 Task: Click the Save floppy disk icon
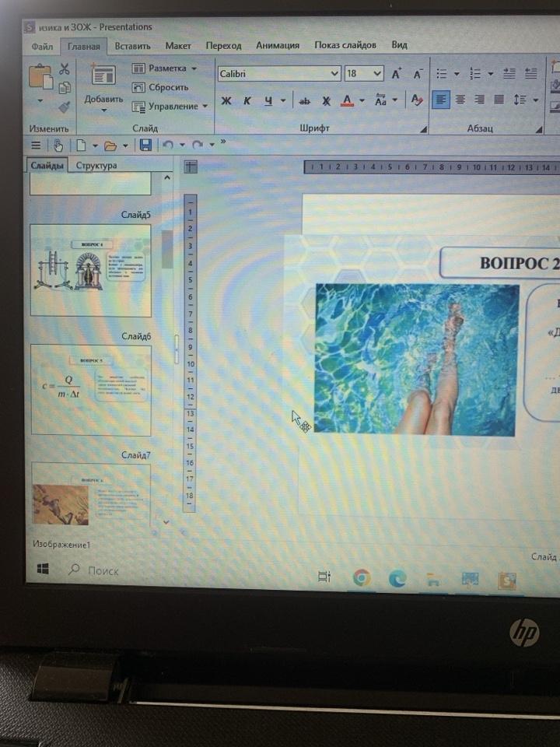[145, 145]
